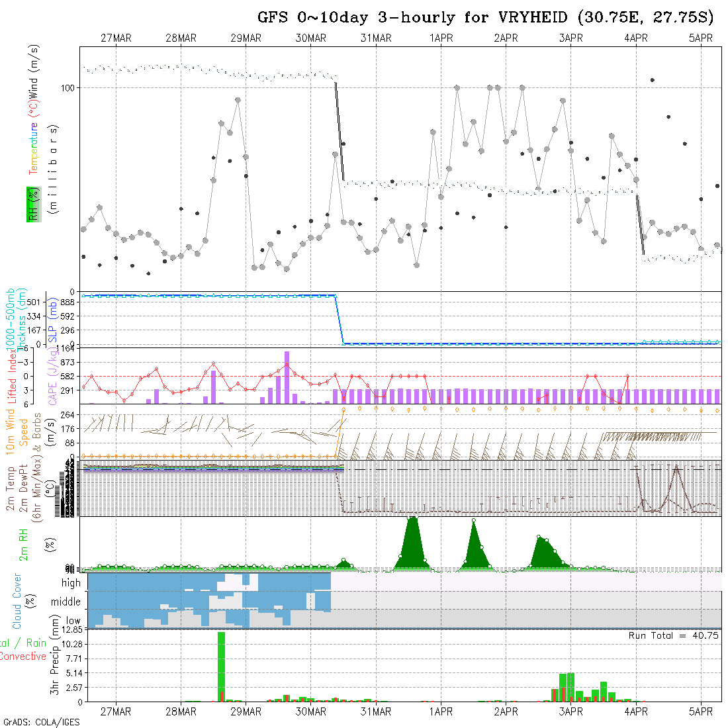The width and height of the screenshot is (728, 728).
Task: Click the tallest green precipitation bar
Action: [221, 665]
